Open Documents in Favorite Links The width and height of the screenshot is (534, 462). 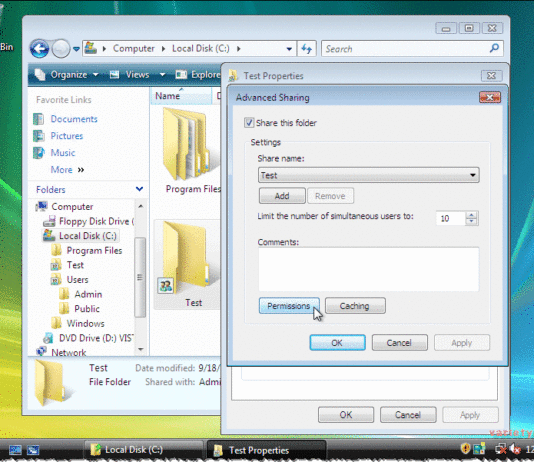click(x=74, y=119)
